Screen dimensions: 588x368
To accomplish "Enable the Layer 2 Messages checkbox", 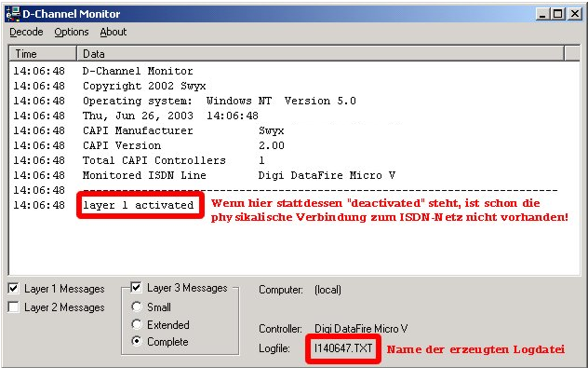I will click(14, 307).
